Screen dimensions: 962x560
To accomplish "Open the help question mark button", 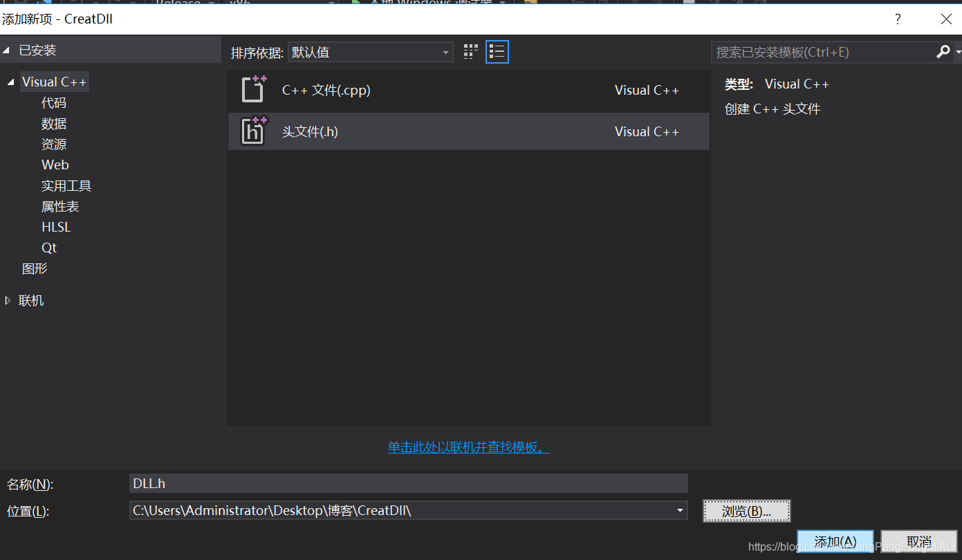I will pos(898,19).
